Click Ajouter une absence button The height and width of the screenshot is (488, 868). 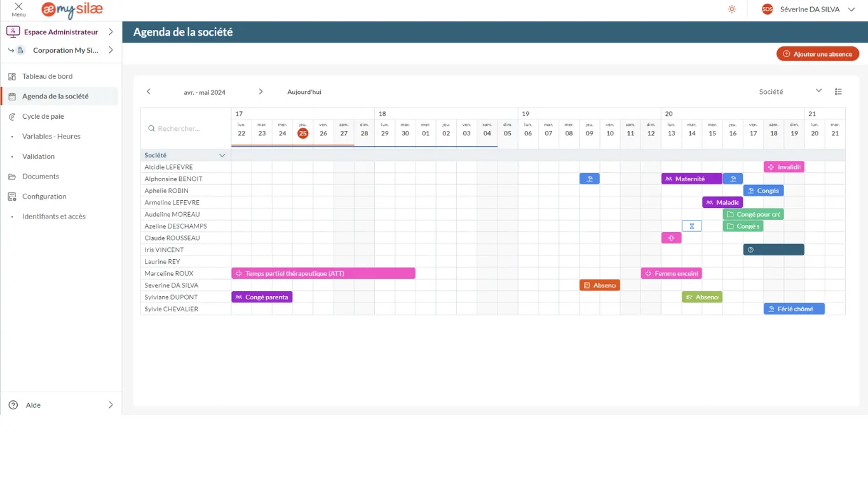point(818,54)
